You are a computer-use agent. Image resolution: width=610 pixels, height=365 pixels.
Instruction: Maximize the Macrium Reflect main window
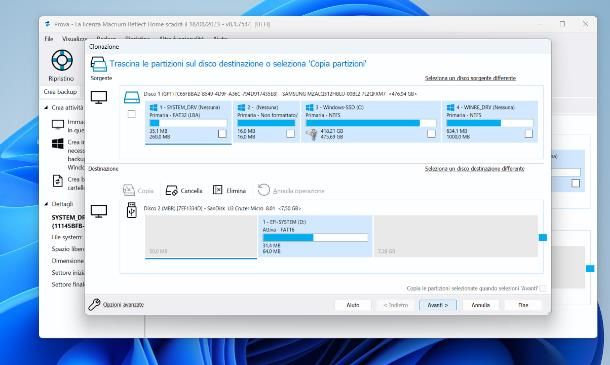(563, 24)
